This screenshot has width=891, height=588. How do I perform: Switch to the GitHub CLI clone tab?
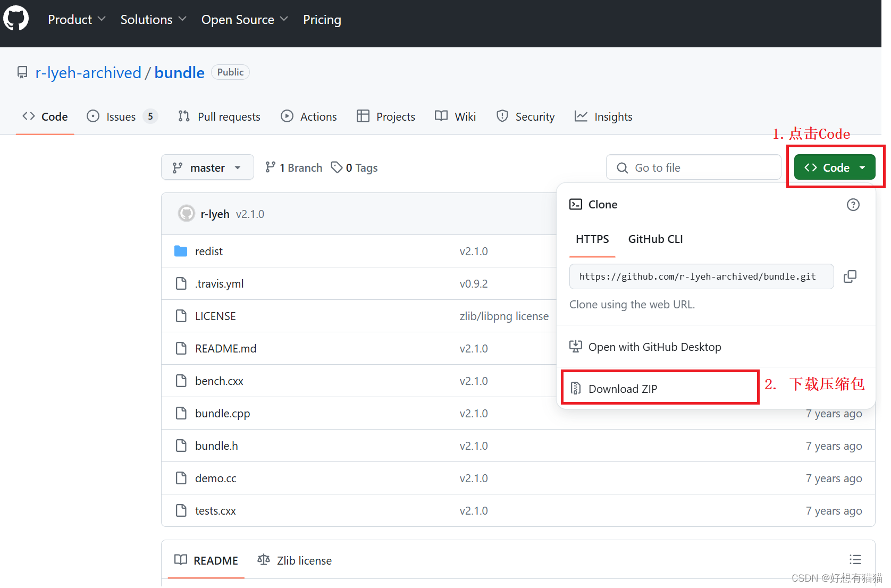click(x=655, y=239)
